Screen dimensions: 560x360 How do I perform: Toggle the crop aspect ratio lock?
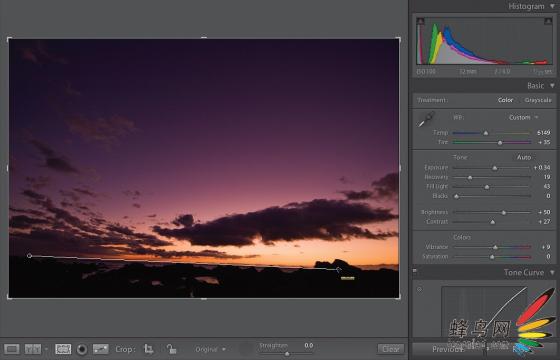pos(171,349)
